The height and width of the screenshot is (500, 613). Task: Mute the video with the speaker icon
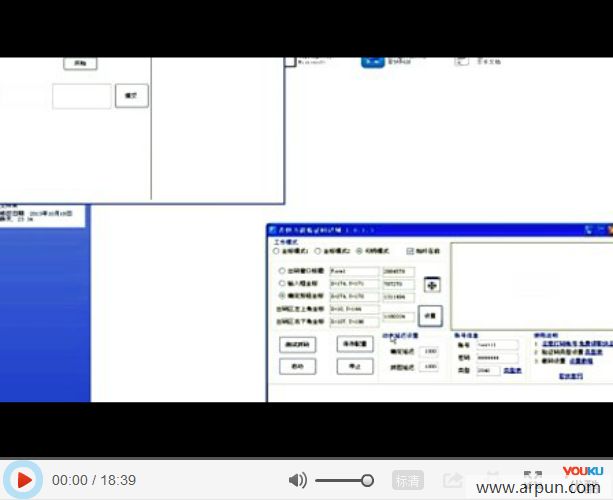click(x=297, y=481)
